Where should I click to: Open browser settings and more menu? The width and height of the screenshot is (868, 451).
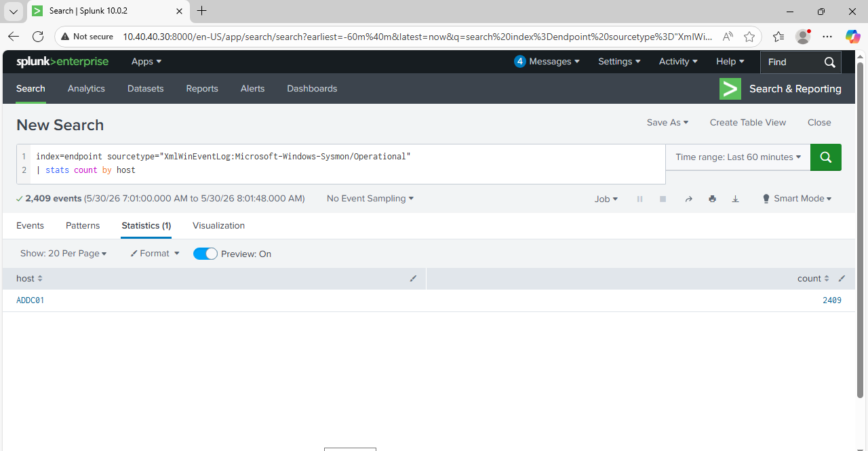click(x=827, y=37)
